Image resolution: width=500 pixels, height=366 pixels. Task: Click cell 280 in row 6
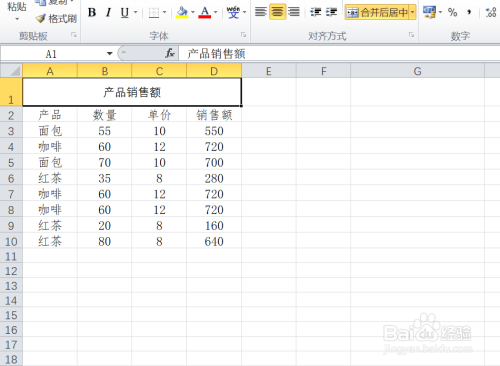click(x=214, y=178)
